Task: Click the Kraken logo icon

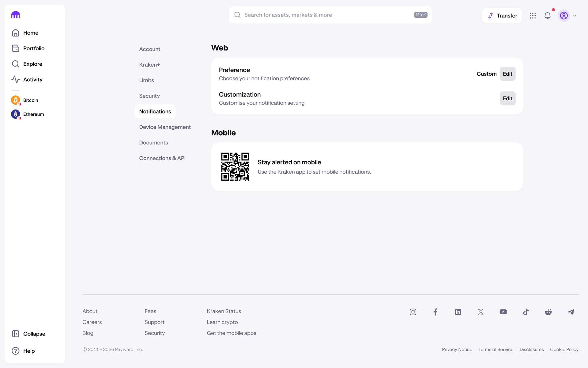Action: coord(15,15)
